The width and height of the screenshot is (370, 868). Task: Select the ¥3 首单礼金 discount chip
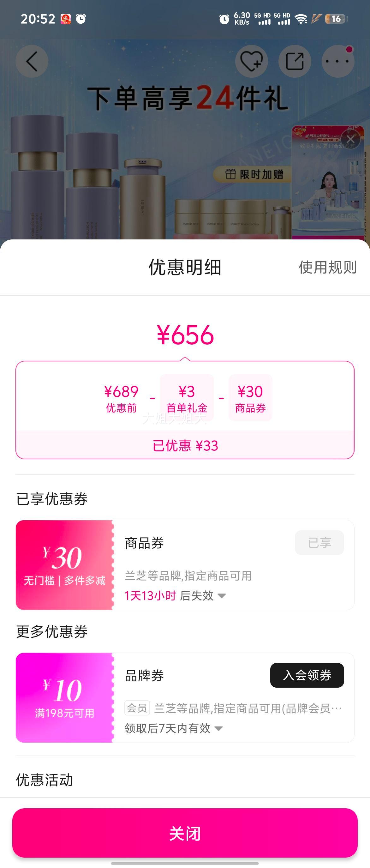click(187, 398)
